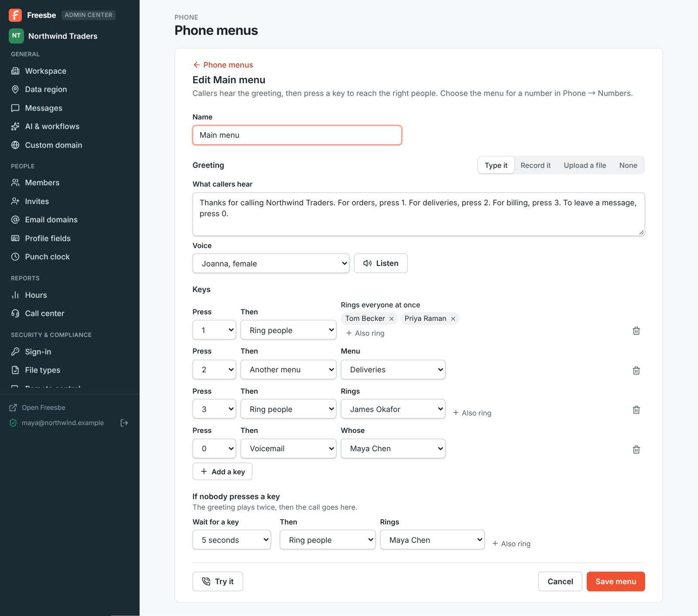The image size is (698, 616).
Task: Switch greeting to Record it
Action: (x=535, y=165)
